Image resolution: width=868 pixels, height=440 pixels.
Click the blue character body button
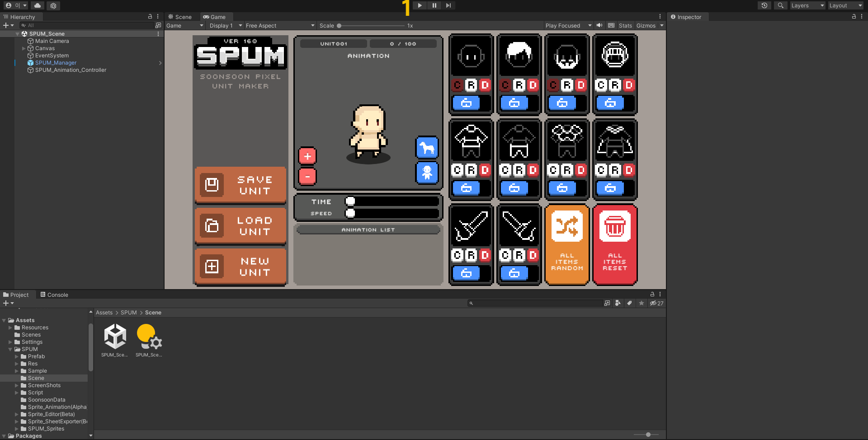click(427, 173)
